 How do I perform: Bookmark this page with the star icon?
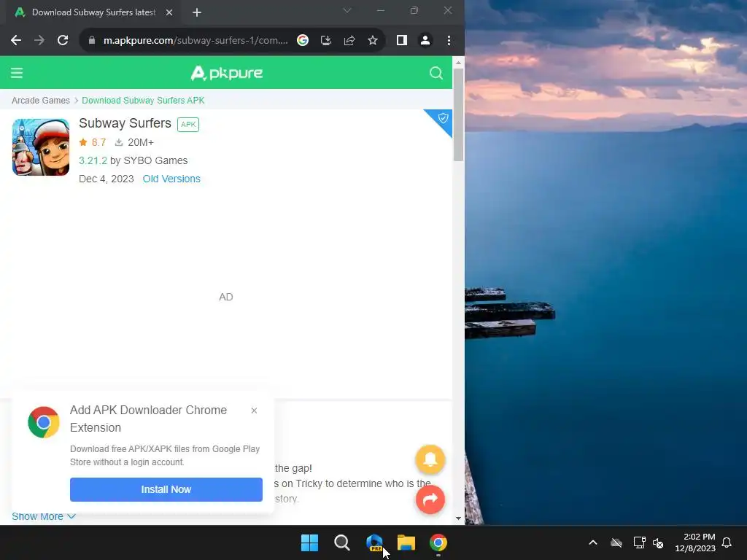[x=373, y=41]
